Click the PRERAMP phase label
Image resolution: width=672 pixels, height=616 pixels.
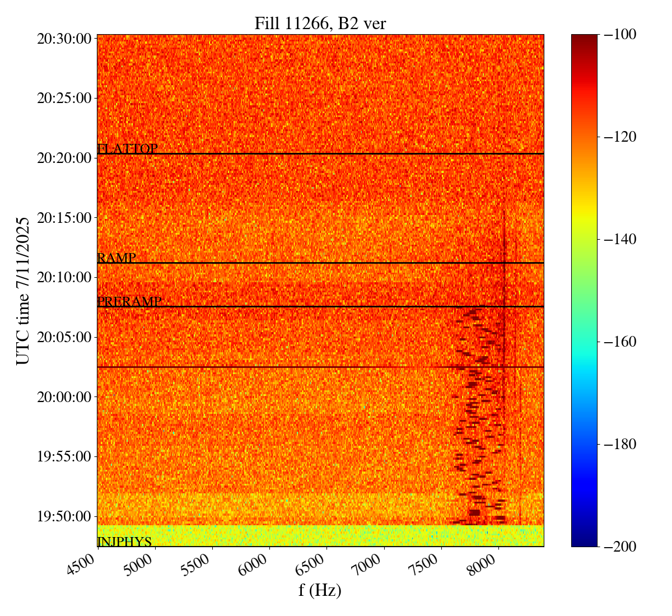tap(129, 302)
